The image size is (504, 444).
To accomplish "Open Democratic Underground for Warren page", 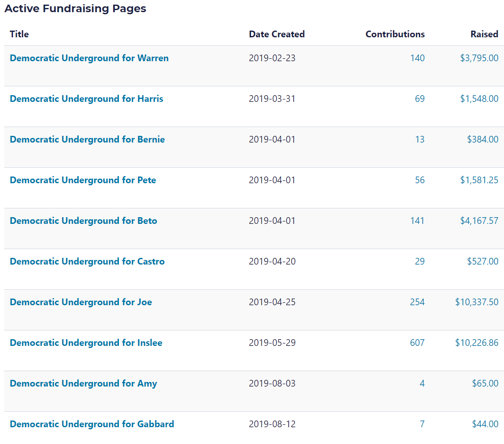I will pyautogui.click(x=89, y=58).
